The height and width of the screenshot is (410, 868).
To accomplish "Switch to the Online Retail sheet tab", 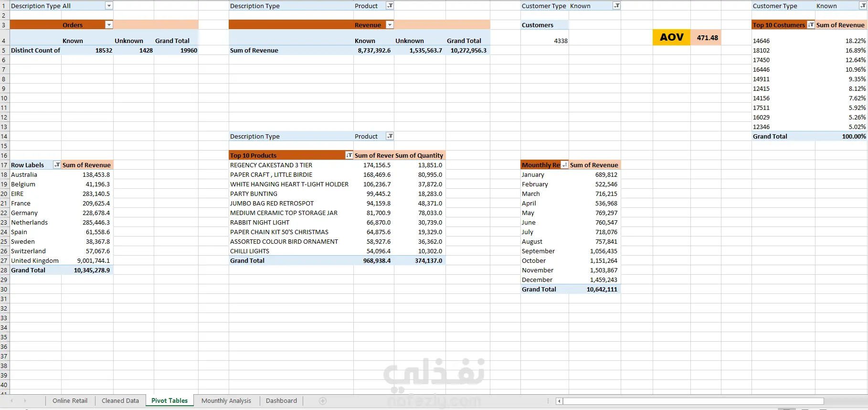I will point(70,401).
